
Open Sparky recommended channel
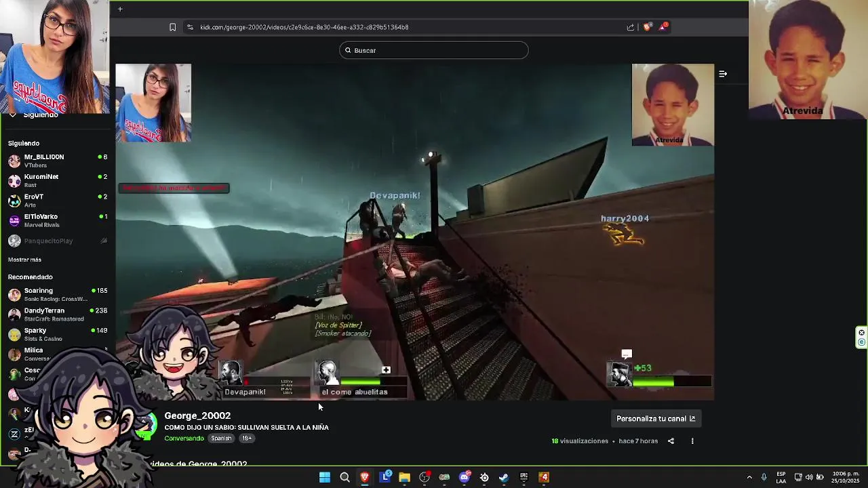[x=58, y=334]
